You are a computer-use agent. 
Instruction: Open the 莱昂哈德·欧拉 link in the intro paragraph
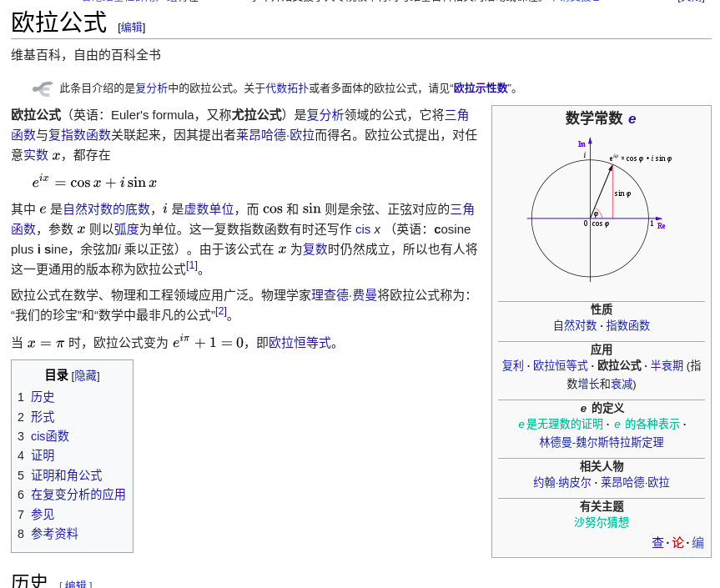tap(275, 135)
